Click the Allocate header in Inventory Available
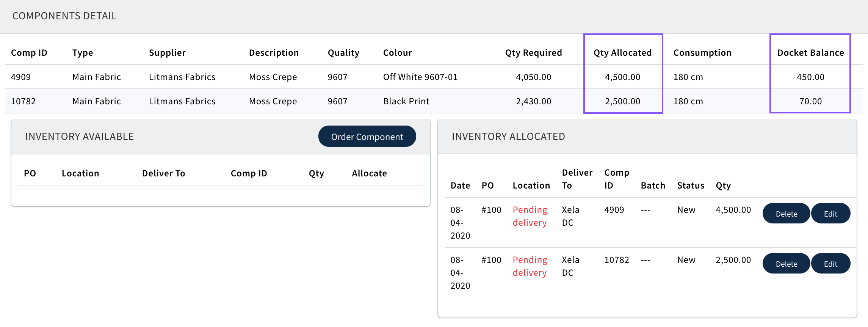 coord(369,173)
